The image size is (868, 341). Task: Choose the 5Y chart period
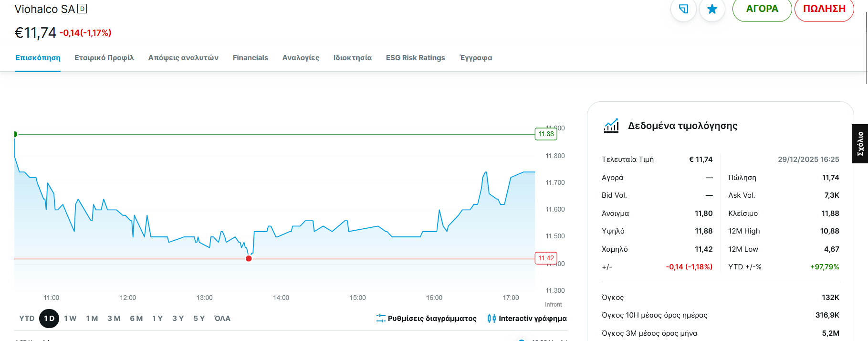pyautogui.click(x=199, y=319)
